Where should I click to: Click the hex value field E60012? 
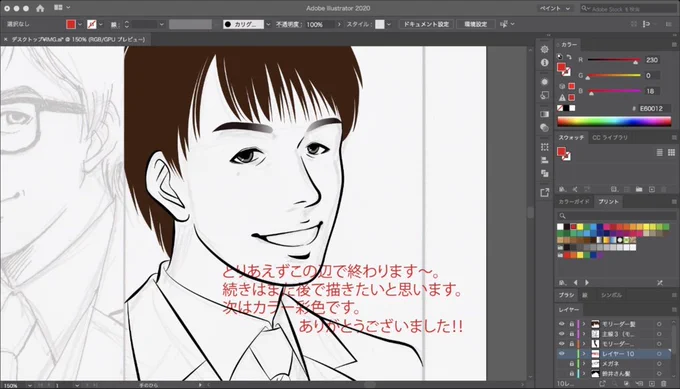point(654,108)
